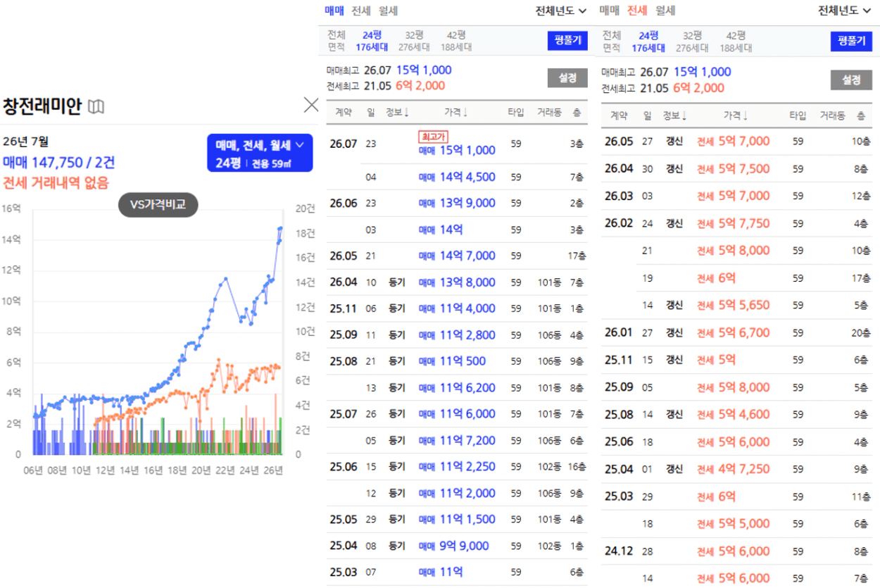Click the gray 설정 button in the right panel
Image resolution: width=880 pixels, height=588 pixels.
[850, 80]
